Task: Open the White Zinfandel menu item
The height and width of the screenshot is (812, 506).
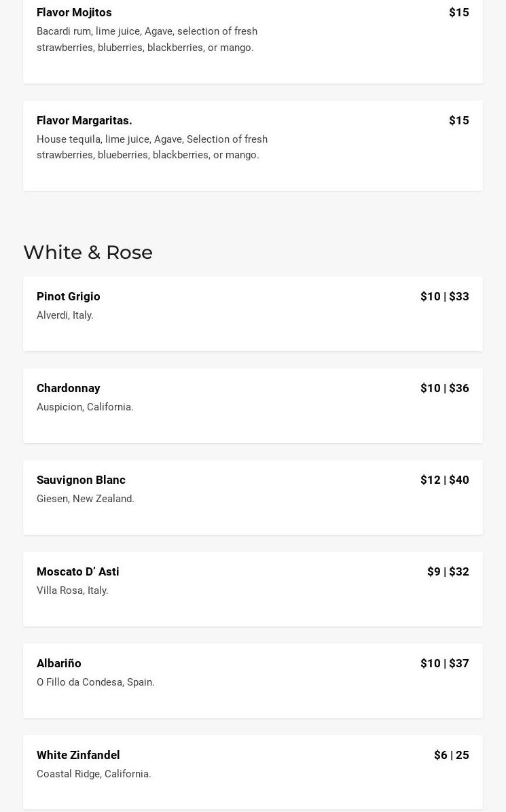Action: (x=78, y=755)
